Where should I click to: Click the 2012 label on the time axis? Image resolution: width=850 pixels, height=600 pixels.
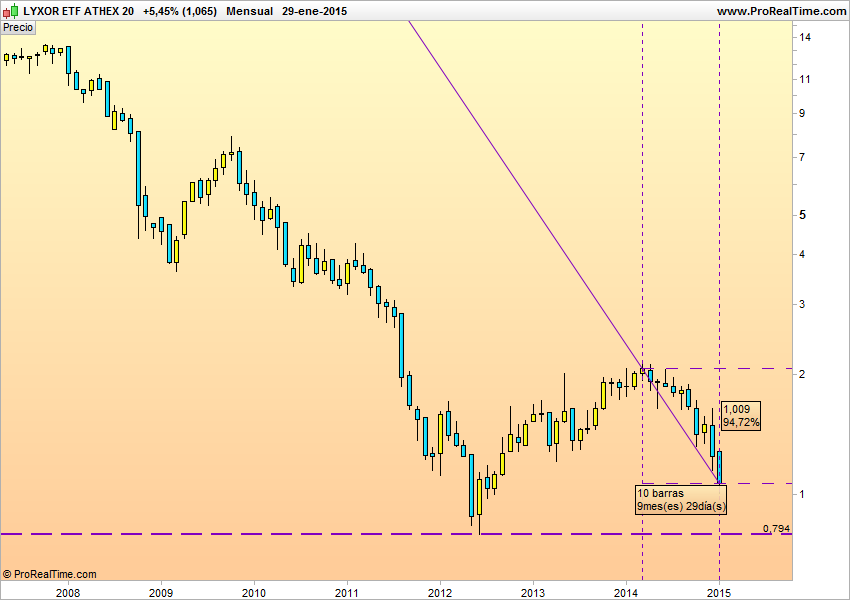click(439, 592)
